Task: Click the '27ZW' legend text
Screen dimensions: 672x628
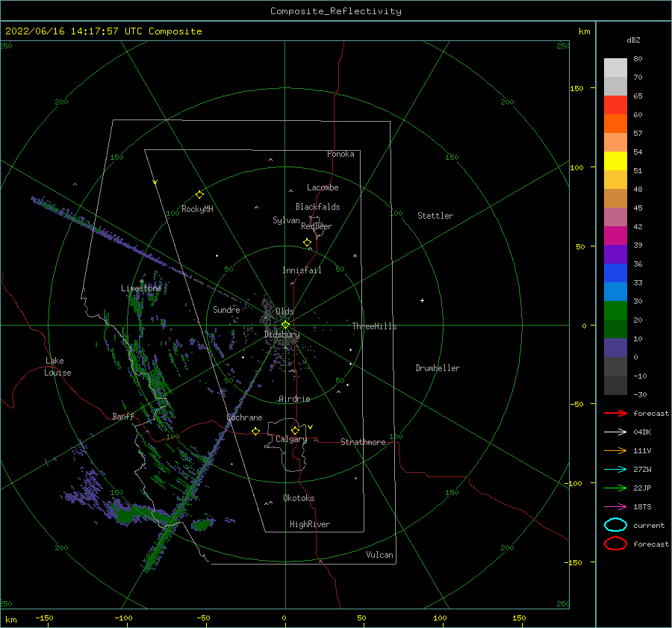Action: click(642, 470)
